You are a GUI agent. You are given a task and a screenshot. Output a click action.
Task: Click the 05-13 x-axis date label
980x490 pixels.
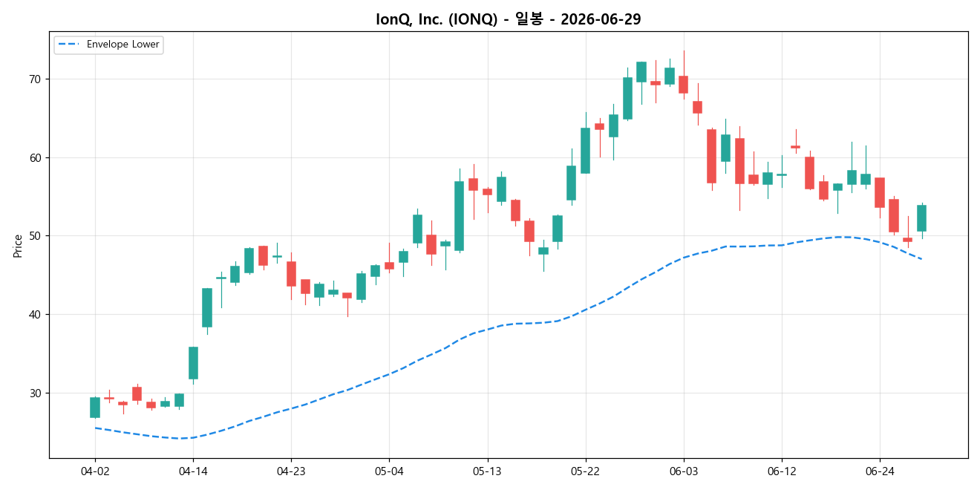487,471
